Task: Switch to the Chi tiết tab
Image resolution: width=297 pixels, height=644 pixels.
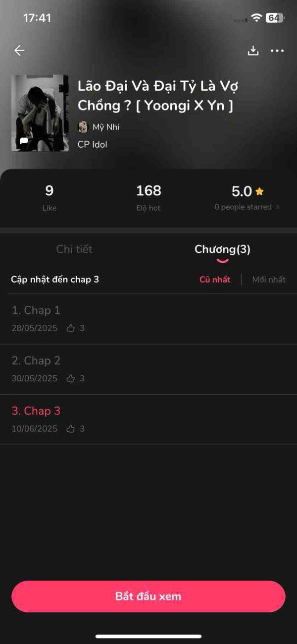Action: [x=74, y=249]
